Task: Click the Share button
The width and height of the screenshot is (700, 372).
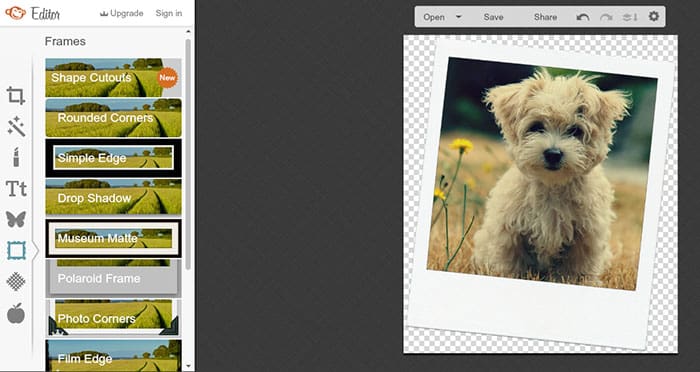Action: (545, 17)
